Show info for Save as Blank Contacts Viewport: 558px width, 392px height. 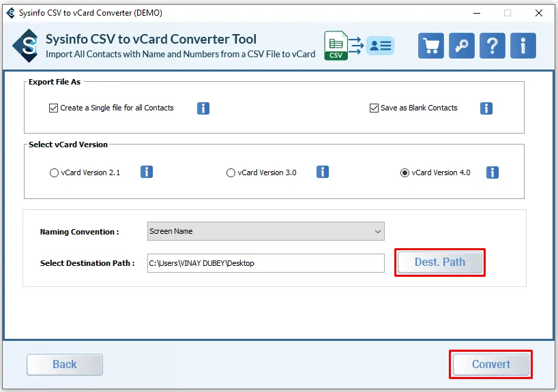(x=486, y=108)
